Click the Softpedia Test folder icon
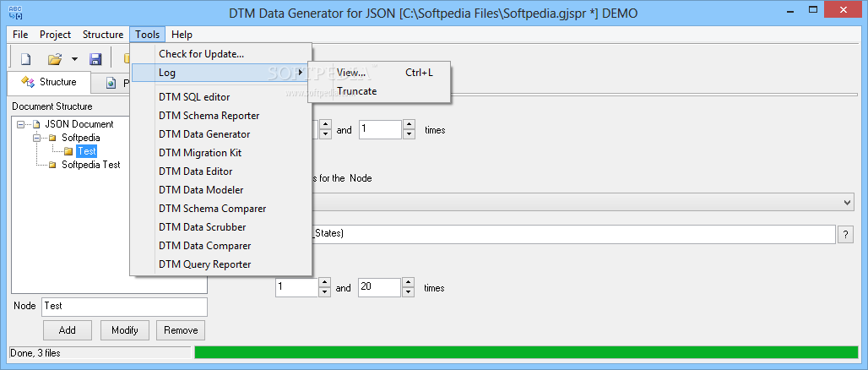The width and height of the screenshot is (868, 370). pos(52,165)
